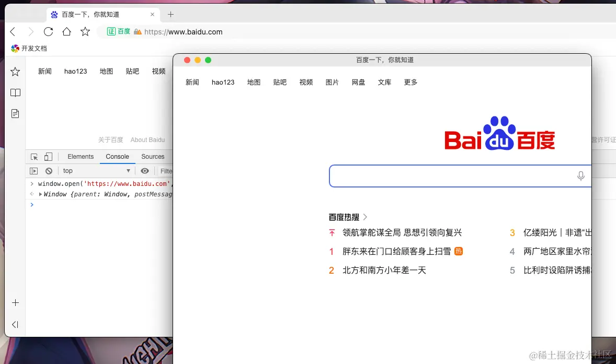
Task: Click the lock icon in the address bar
Action: 137,31
